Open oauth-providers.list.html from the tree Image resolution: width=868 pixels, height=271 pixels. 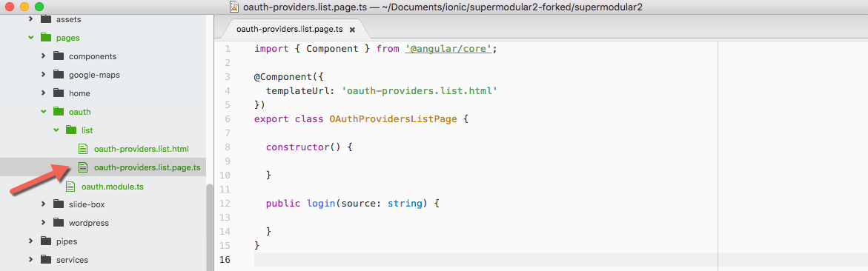pyautogui.click(x=141, y=149)
